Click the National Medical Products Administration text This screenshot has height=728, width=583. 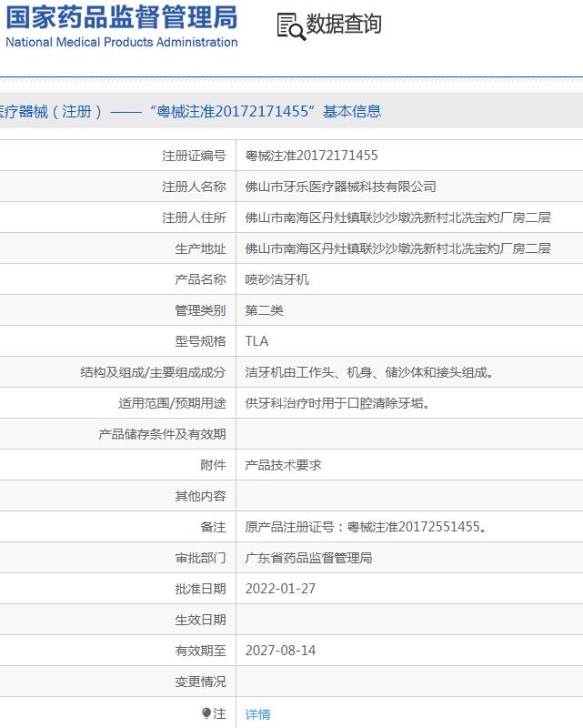click(122, 43)
